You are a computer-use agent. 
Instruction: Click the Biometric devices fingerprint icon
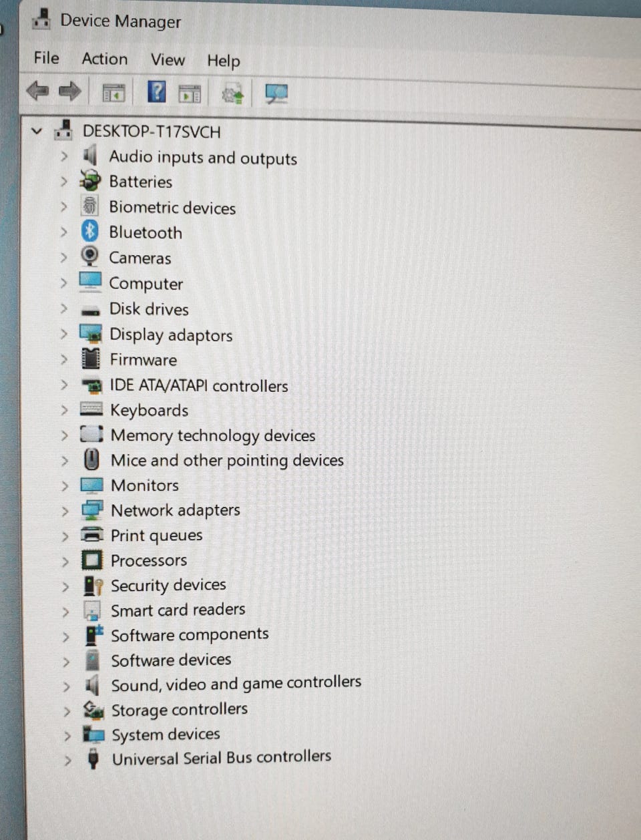(89, 206)
